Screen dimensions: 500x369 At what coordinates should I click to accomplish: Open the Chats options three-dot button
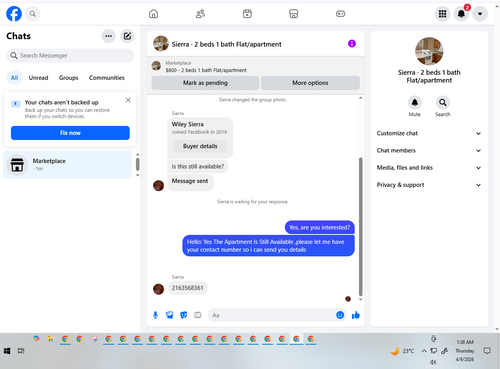[109, 36]
